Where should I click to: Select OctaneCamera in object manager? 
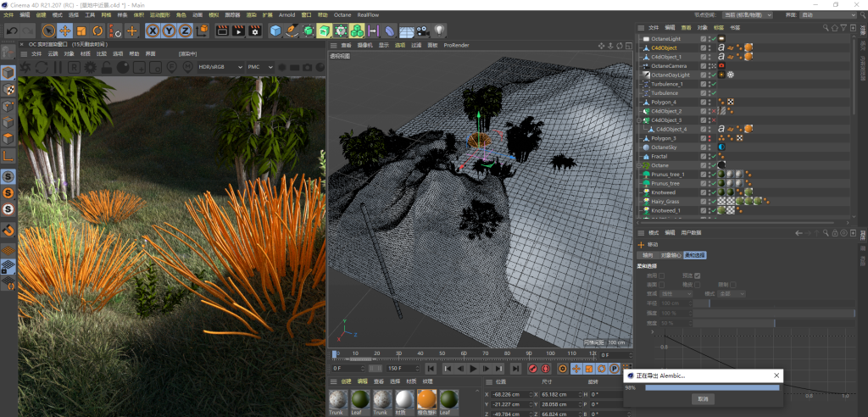(x=669, y=66)
